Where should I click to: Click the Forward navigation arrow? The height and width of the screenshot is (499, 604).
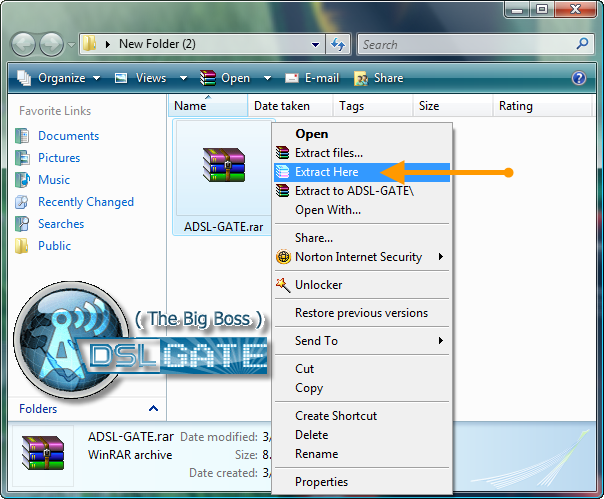51,44
